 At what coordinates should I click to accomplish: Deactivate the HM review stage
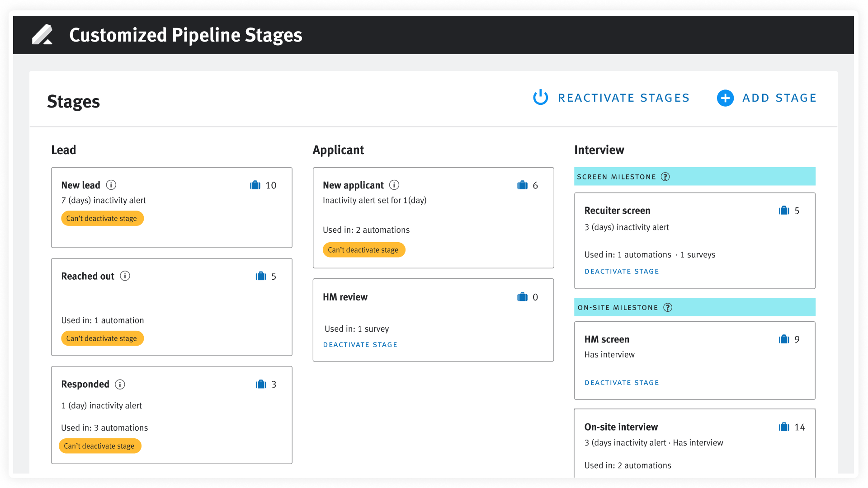coord(360,345)
